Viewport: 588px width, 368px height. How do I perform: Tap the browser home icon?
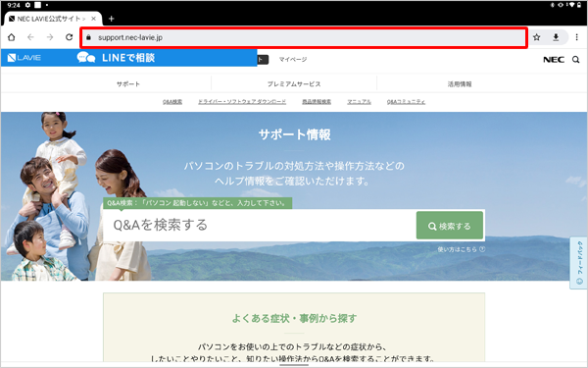tap(11, 37)
